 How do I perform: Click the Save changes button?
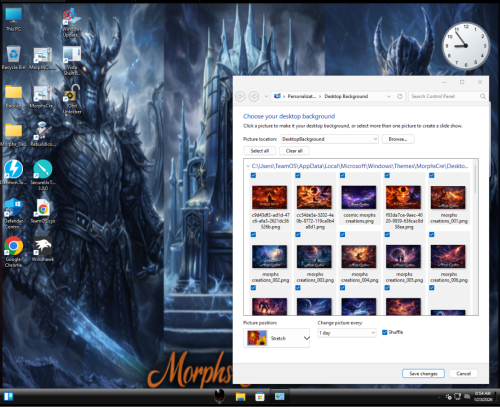click(423, 374)
